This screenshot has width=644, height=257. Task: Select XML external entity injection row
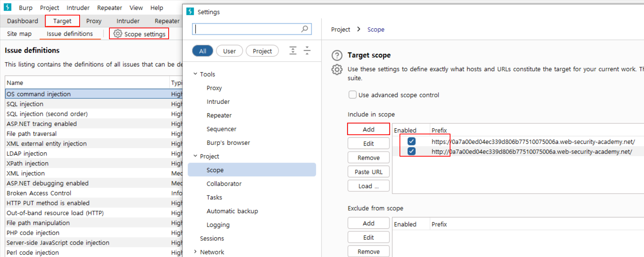click(94, 143)
